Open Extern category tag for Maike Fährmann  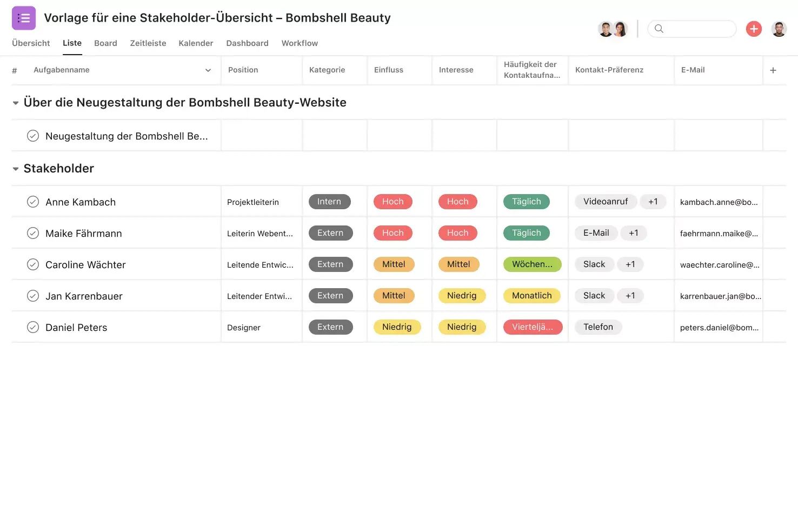[x=330, y=233]
